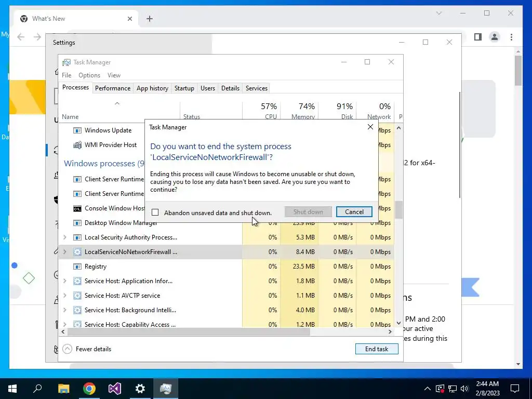Click scroll down arrow in process list
The width and height of the screenshot is (532, 399).
click(398, 323)
